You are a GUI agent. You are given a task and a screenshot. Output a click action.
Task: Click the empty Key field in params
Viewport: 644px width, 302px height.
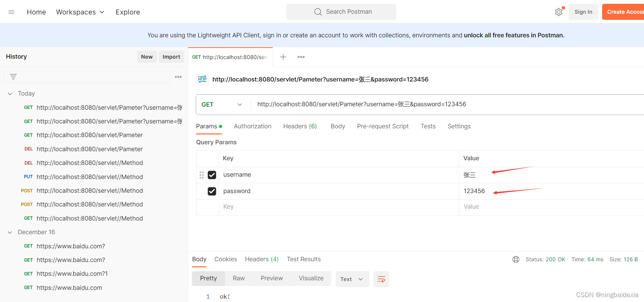click(339, 207)
